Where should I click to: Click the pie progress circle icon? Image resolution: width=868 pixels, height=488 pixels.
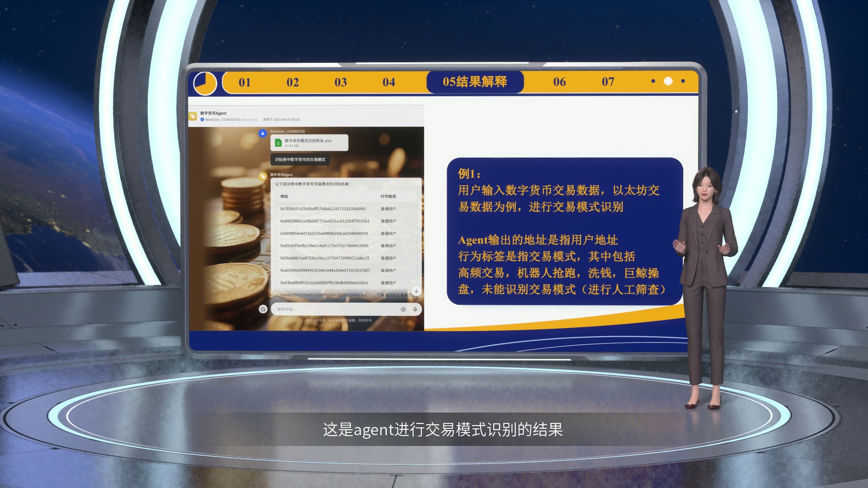tap(205, 84)
